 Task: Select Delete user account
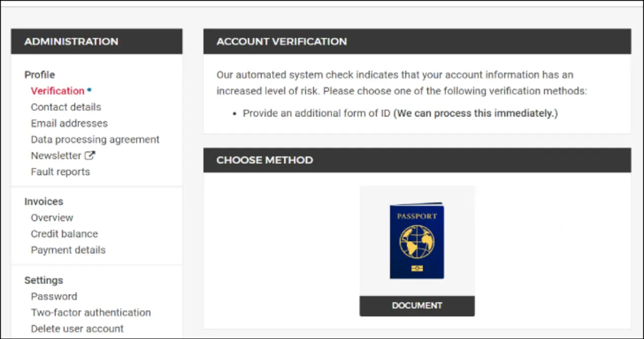click(77, 329)
